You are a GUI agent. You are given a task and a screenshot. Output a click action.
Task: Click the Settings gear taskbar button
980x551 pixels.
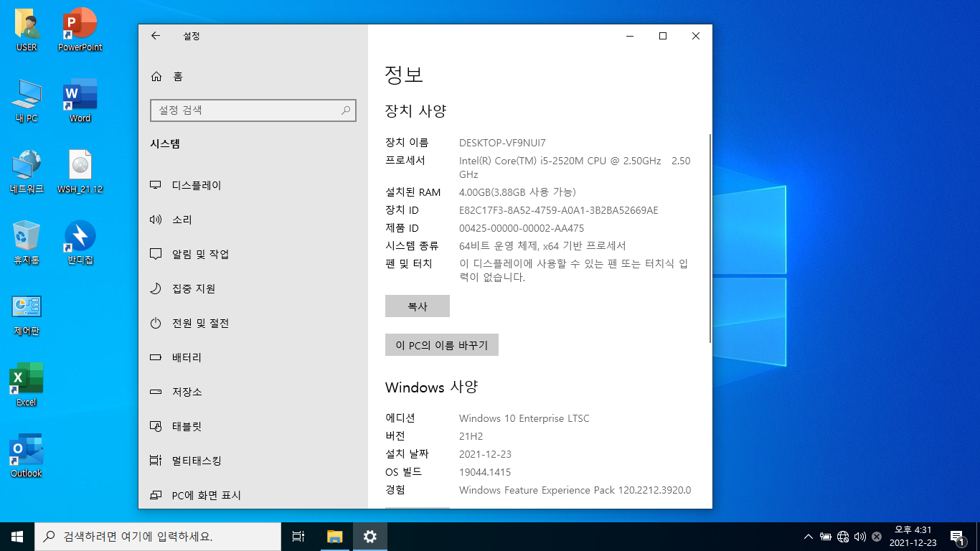pos(370,537)
